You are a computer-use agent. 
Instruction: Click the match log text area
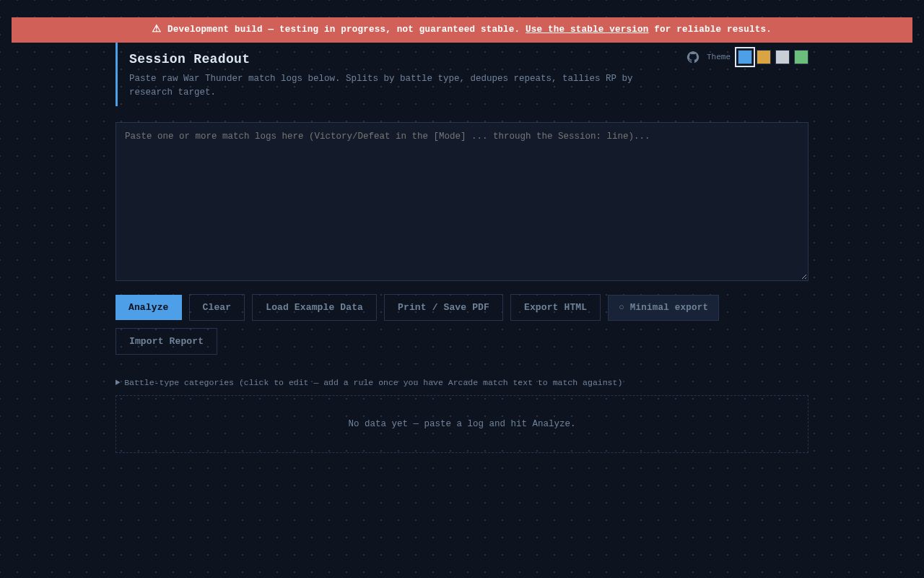pos(462,202)
